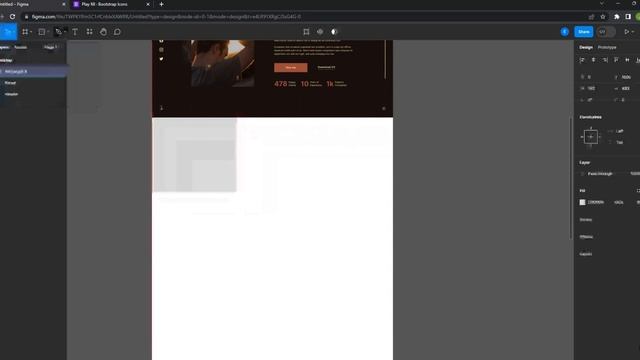The height and width of the screenshot is (360, 640).
Task: Open the horizontal constraint Left dropdown
Action: (x=620, y=131)
